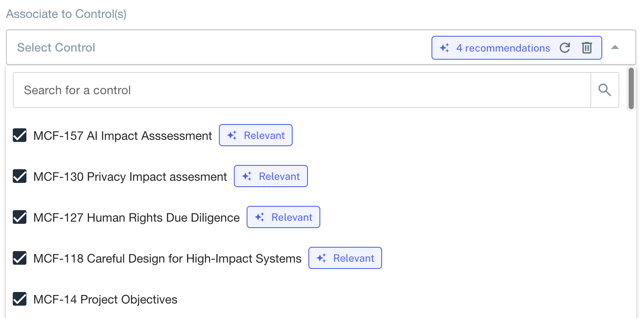Viewport: 644px width, 318px height.
Task: Click the Select Control combo box field
Action: (x=213, y=48)
